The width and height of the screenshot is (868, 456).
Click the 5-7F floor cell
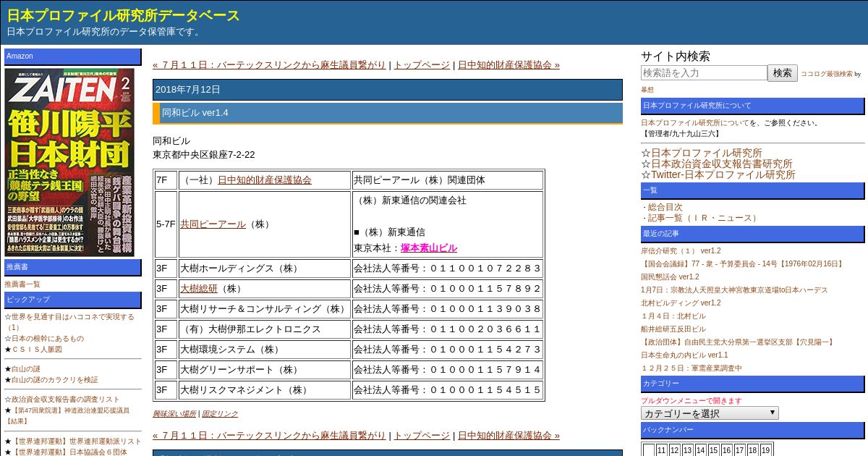[x=166, y=224]
